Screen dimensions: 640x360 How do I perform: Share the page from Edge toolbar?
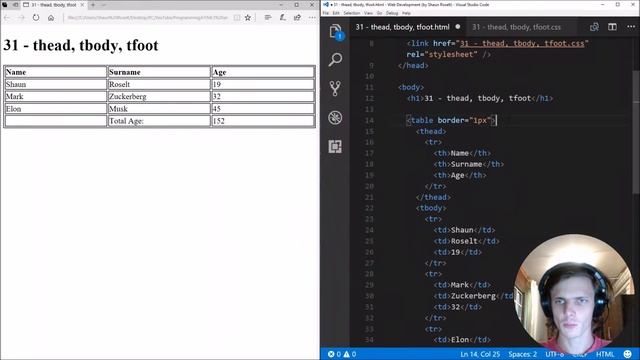297,18
